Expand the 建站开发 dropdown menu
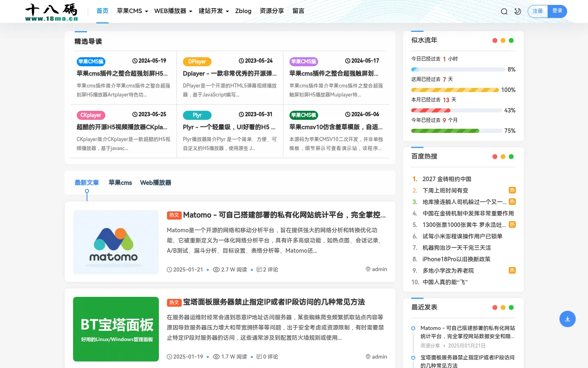The height and width of the screenshot is (368, 588). pyautogui.click(x=214, y=11)
